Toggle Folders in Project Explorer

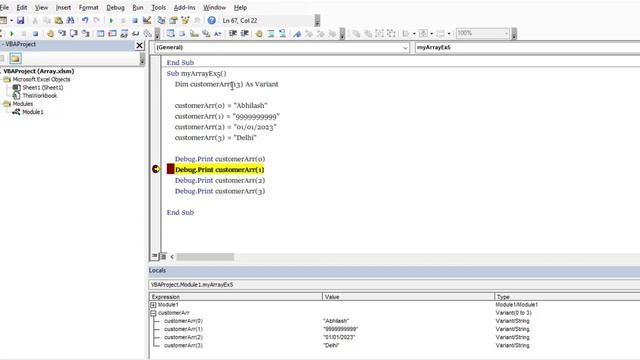16,59
